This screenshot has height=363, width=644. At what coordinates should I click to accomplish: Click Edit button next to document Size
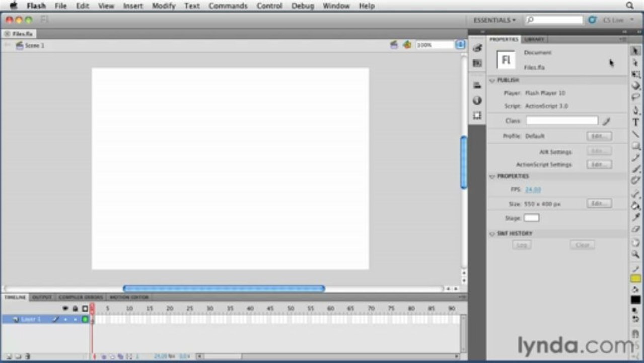click(599, 204)
